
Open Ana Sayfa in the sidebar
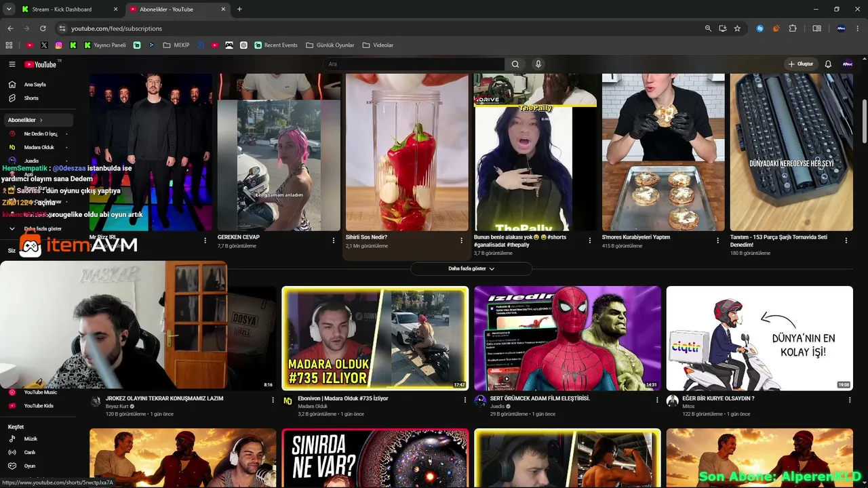point(37,85)
